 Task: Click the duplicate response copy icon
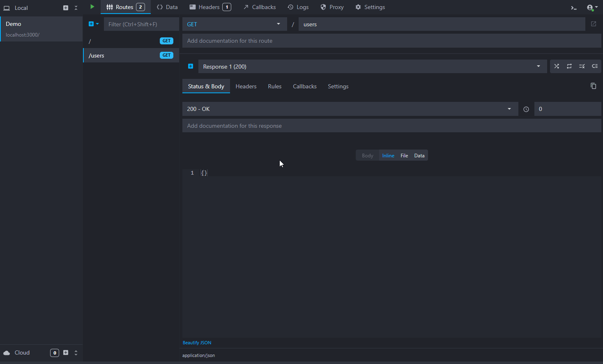(x=593, y=86)
